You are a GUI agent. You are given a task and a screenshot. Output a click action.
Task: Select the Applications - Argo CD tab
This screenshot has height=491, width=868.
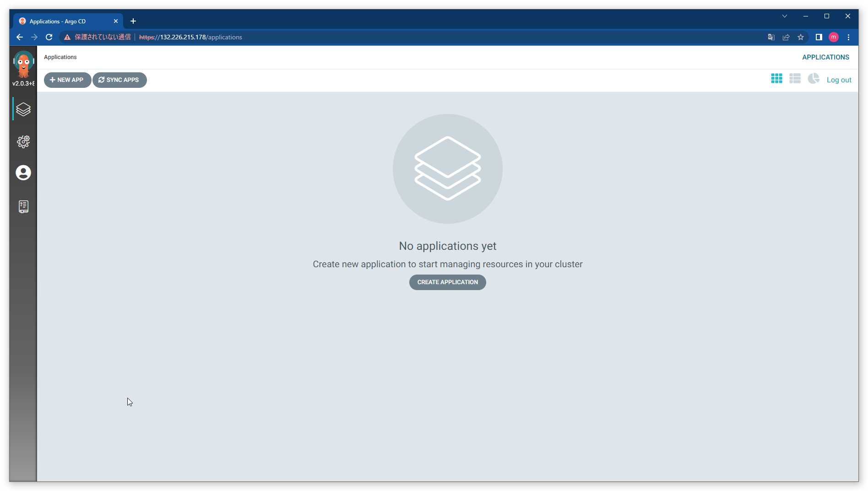coord(64,21)
